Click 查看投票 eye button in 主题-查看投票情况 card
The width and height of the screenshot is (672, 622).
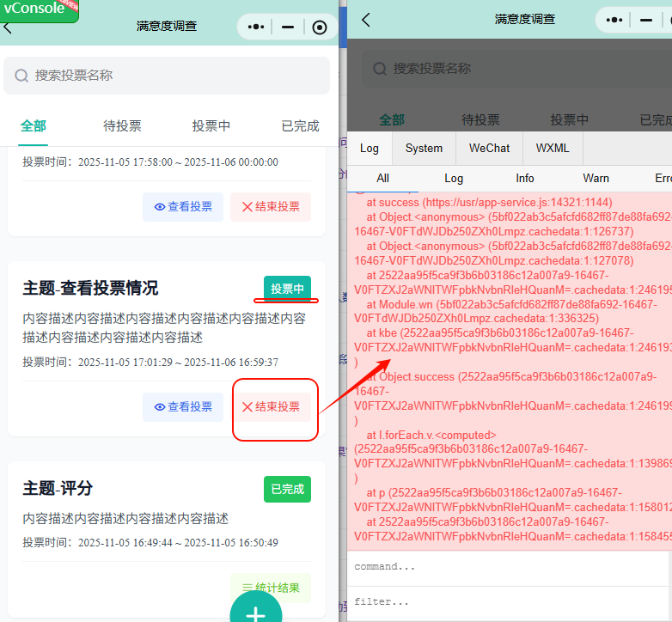(183, 407)
